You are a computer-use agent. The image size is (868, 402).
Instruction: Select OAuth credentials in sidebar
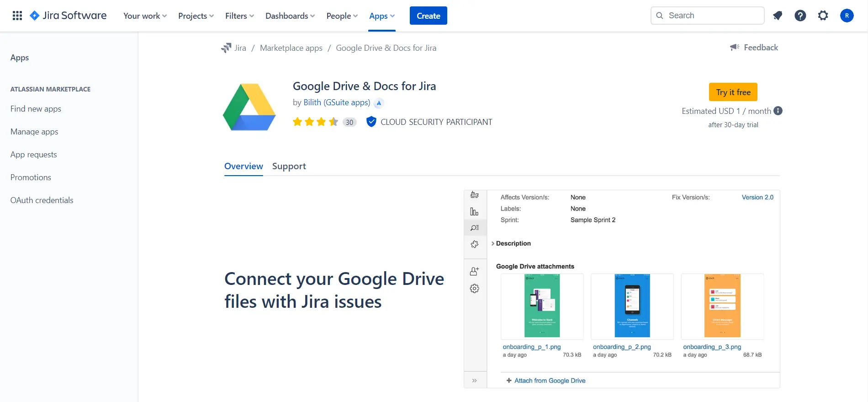(42, 200)
